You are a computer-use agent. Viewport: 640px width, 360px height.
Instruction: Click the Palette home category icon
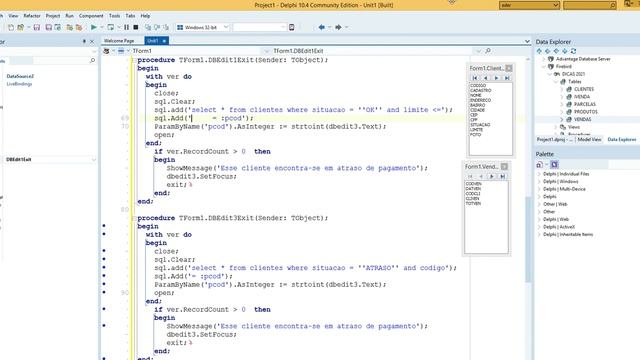click(x=539, y=164)
